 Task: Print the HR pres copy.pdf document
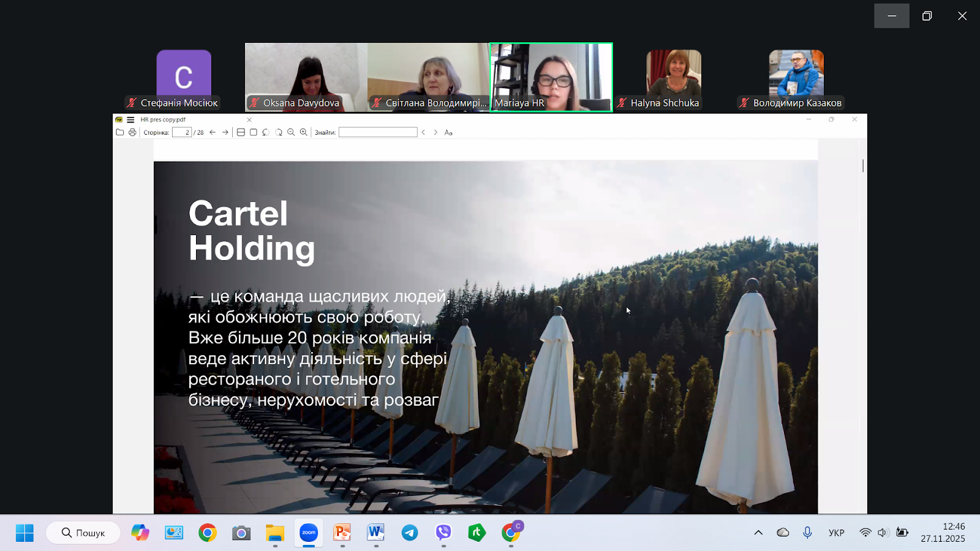click(132, 132)
